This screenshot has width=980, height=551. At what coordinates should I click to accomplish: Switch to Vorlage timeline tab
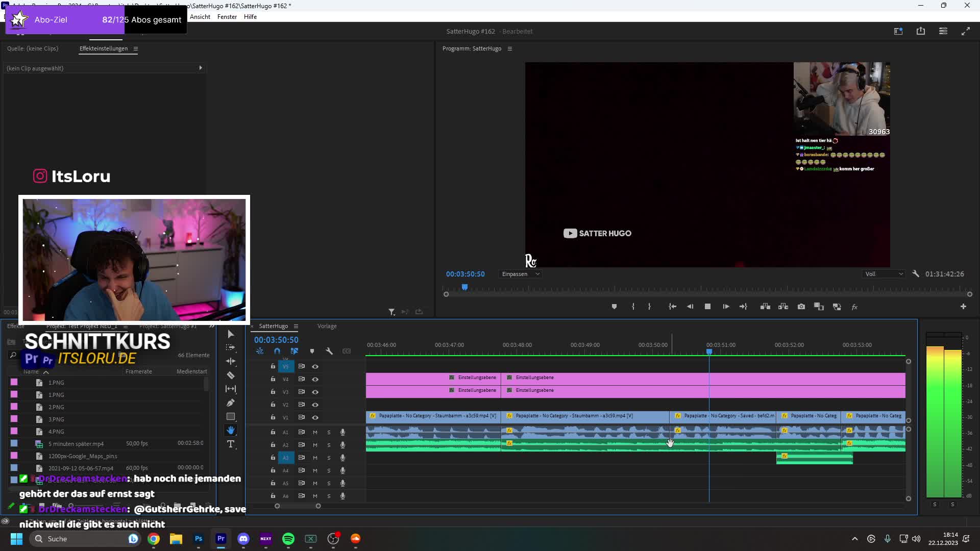[x=327, y=326]
